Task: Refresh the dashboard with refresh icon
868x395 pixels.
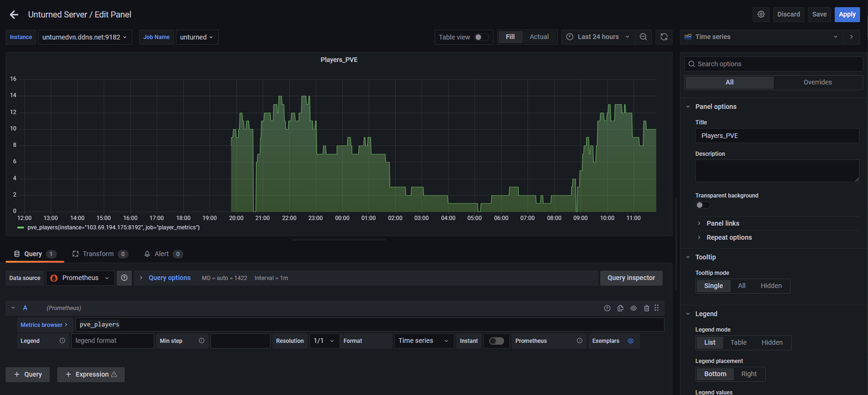Action: 664,37
